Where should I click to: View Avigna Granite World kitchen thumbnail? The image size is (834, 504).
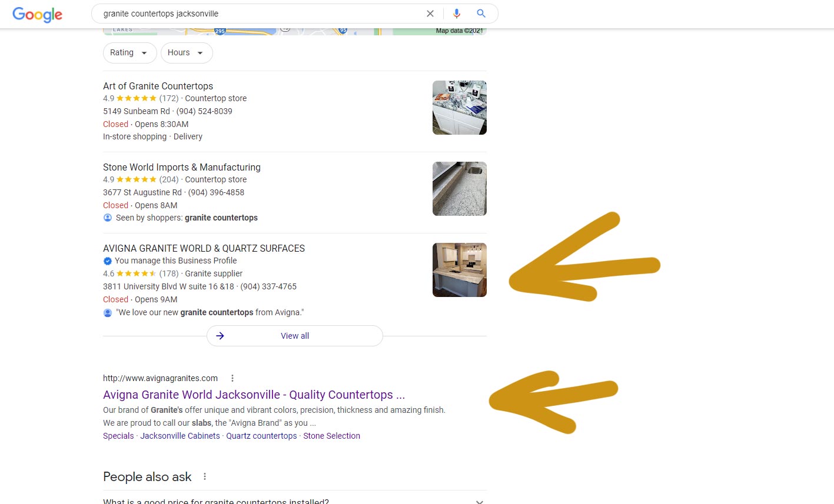(x=460, y=270)
